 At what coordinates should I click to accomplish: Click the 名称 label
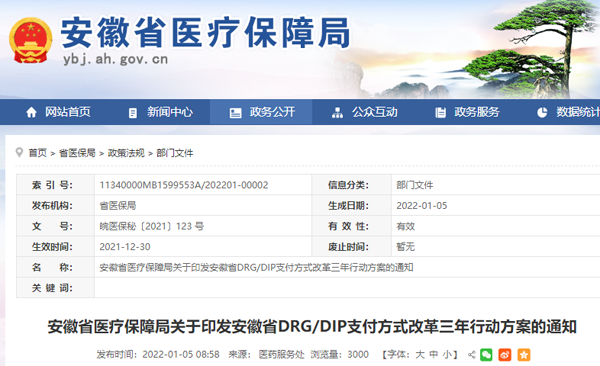coord(52,268)
